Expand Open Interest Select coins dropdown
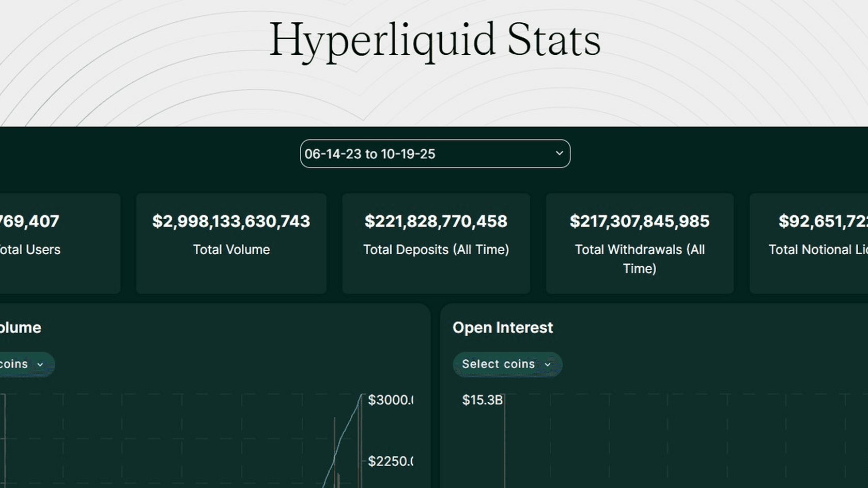The width and height of the screenshot is (868, 488). (x=507, y=364)
